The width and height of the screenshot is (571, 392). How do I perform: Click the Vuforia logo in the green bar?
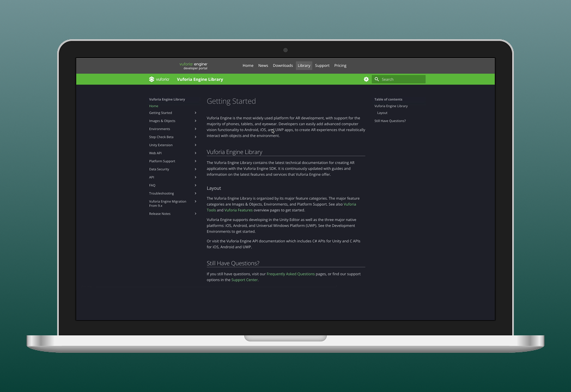click(x=159, y=79)
